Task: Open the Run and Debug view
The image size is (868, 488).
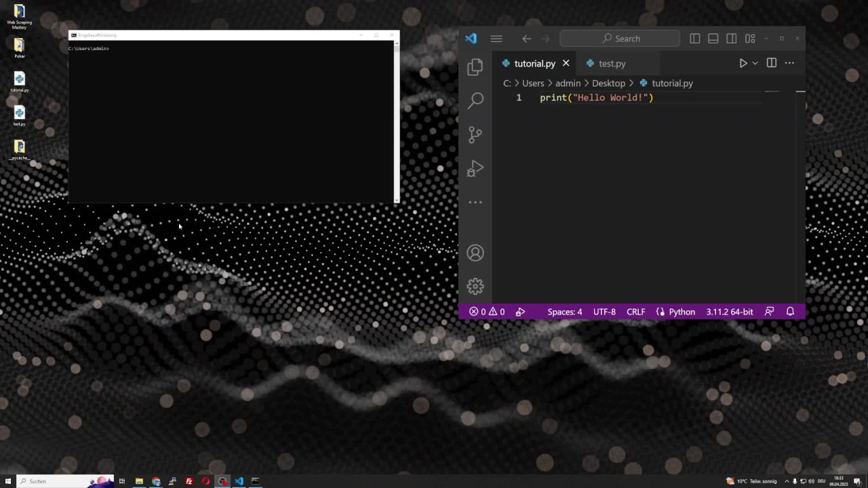Action: [x=475, y=168]
